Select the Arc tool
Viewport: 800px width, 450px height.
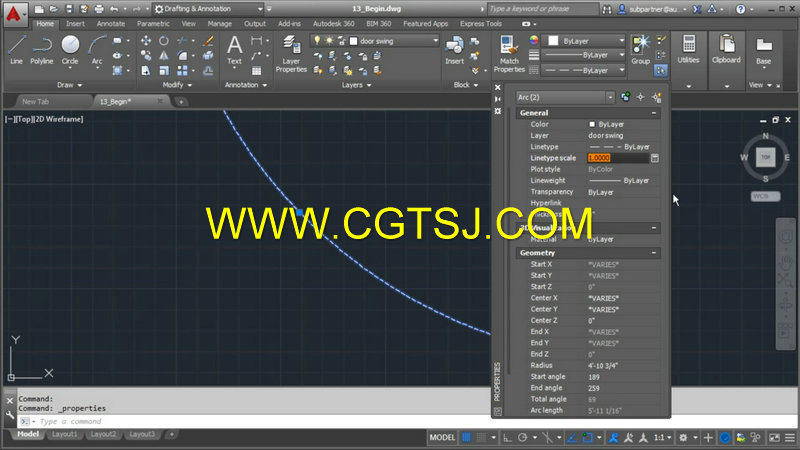click(97, 50)
